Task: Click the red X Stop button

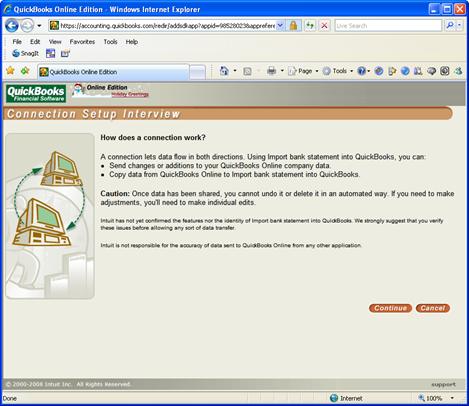Action: (x=324, y=26)
